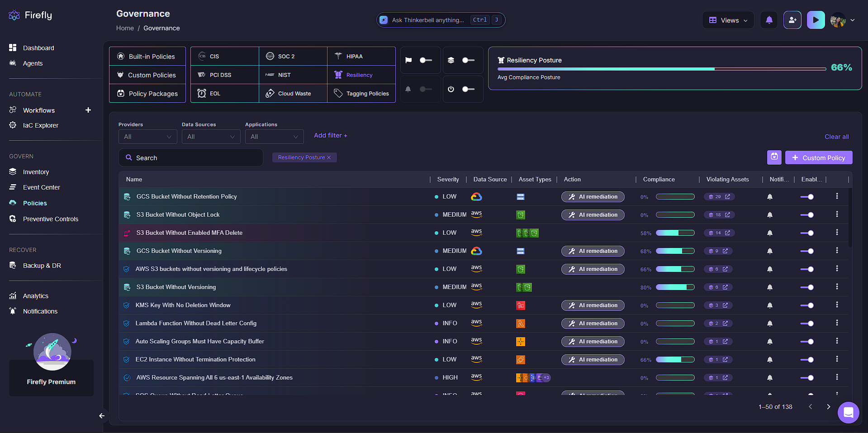This screenshot has height=433, width=868.
Task: Open kebab menu for S3 Bucket Without Object Lock
Action: coord(837,214)
